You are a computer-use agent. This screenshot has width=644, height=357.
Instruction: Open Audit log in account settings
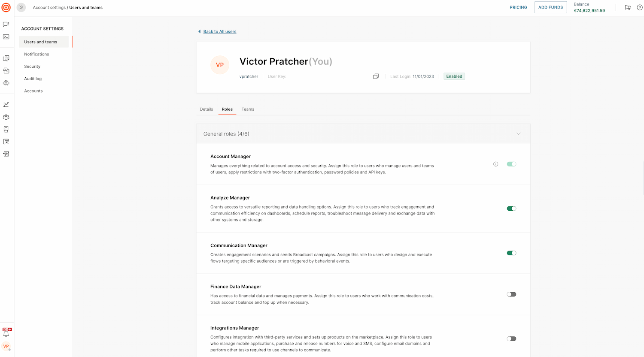coord(33,79)
